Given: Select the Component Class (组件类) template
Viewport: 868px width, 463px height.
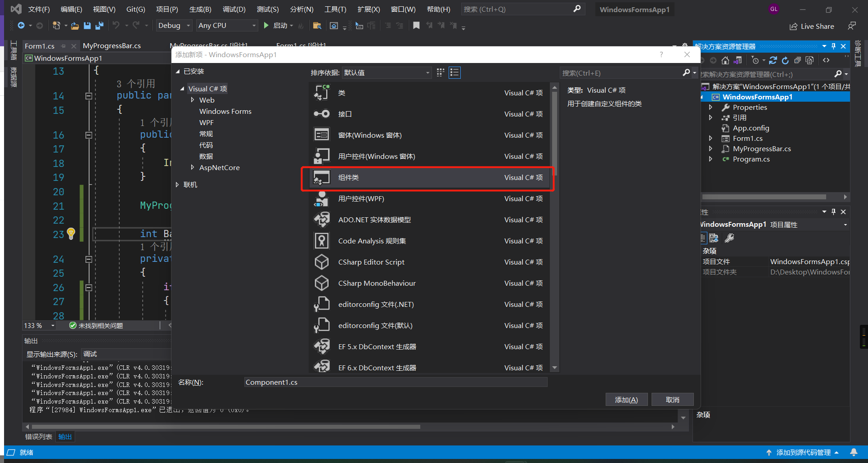Looking at the screenshot, I should point(428,178).
